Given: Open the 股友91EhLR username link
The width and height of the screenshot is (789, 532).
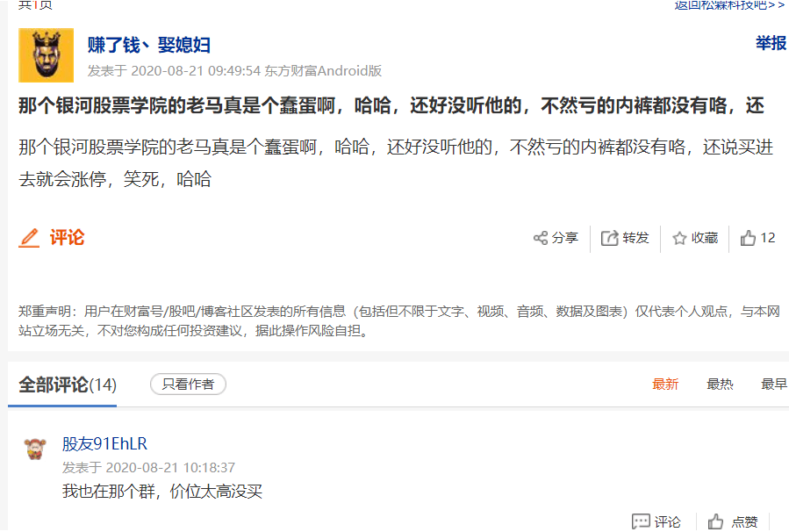Looking at the screenshot, I should (104, 444).
